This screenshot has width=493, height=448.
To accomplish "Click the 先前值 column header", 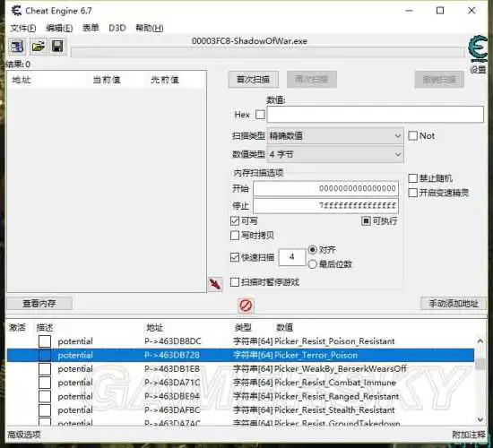I will click(x=165, y=80).
